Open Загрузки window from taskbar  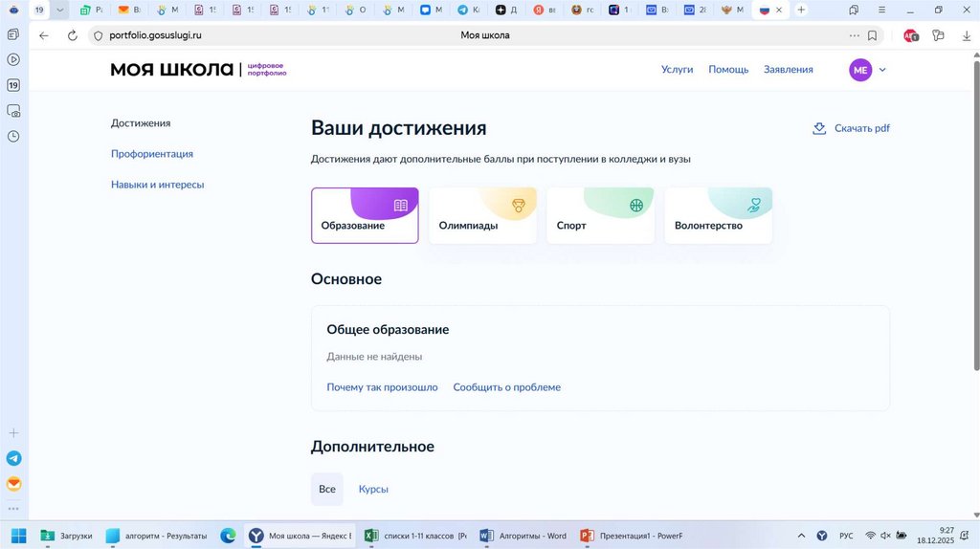[66, 536]
